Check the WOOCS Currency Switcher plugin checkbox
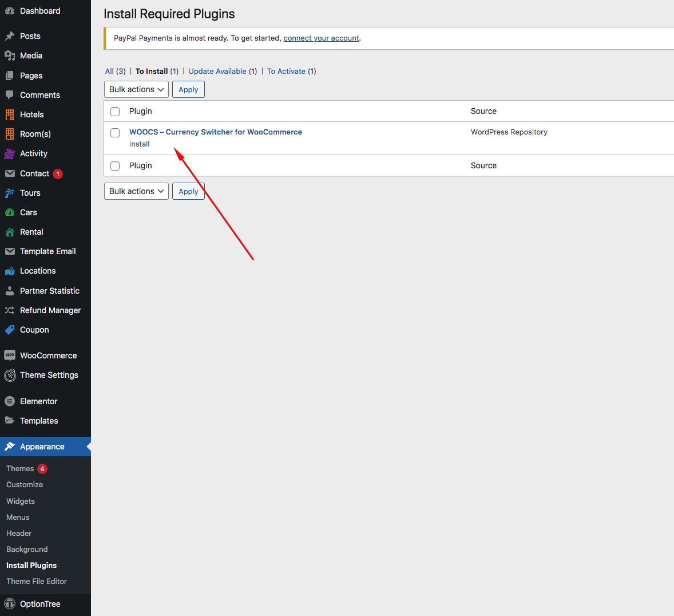The height and width of the screenshot is (616, 674). click(115, 132)
